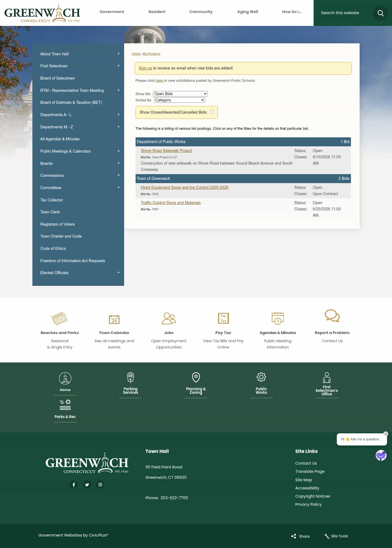Open Privacy Policy footer link
392x548 pixels.
pos(308,504)
